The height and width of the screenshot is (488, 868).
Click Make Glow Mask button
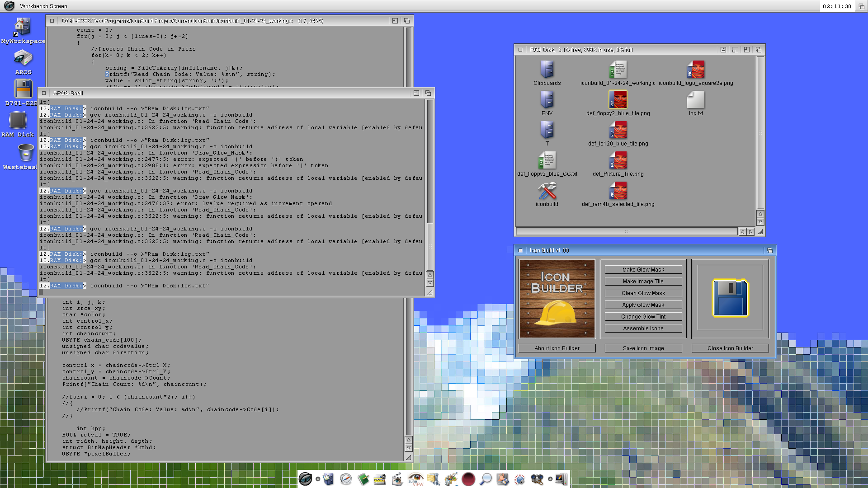tap(643, 270)
